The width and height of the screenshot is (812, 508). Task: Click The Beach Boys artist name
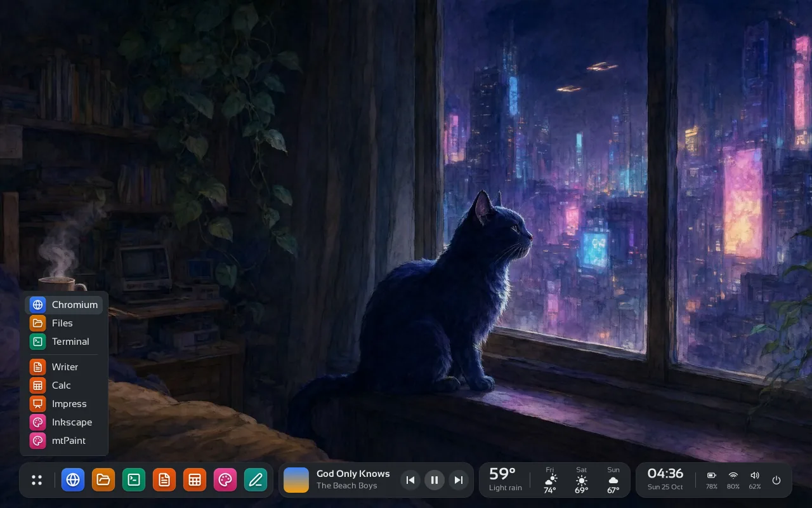[x=347, y=486]
